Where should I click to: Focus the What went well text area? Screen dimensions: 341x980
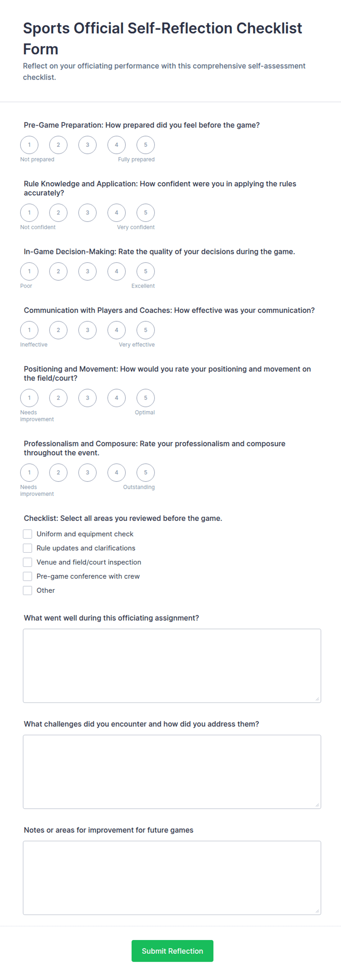tap(172, 666)
